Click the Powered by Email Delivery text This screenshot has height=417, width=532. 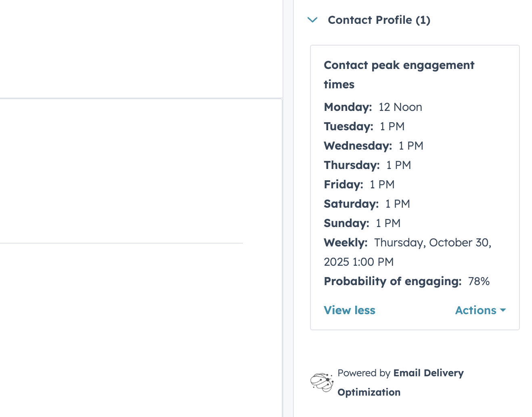(400, 373)
